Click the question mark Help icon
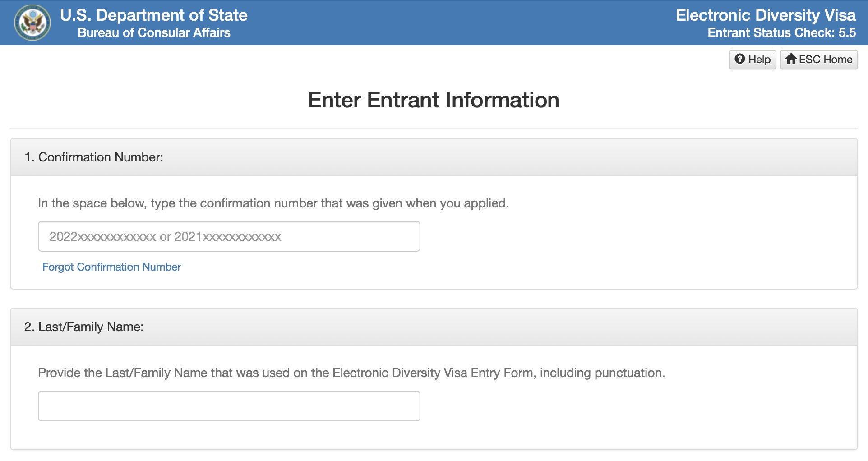Screen dimensions: 868x461 (739, 59)
